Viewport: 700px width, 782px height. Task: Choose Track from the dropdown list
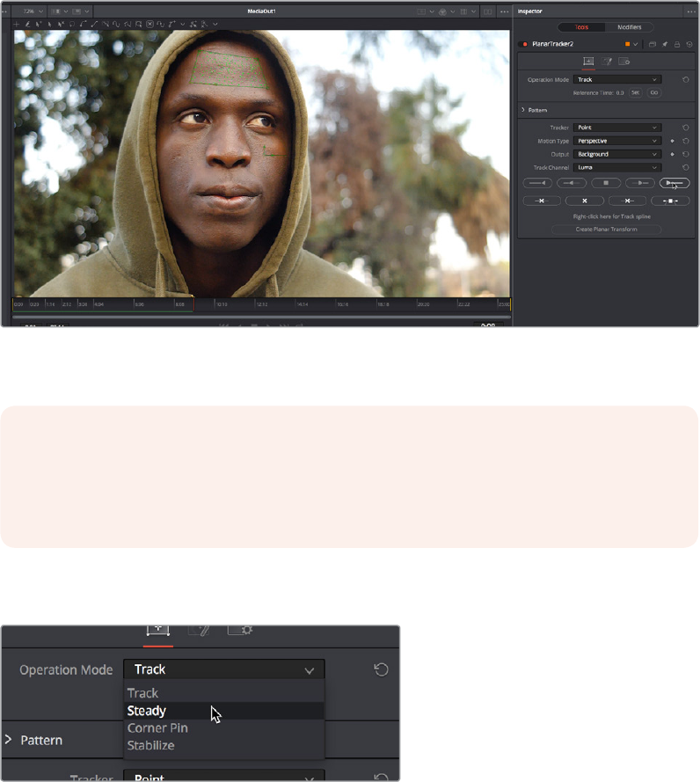(x=224, y=693)
